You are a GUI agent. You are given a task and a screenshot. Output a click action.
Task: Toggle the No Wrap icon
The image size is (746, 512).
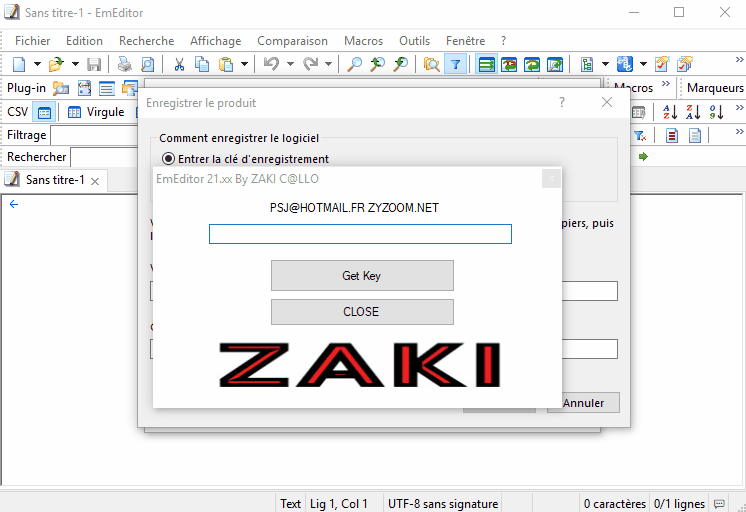(486, 64)
